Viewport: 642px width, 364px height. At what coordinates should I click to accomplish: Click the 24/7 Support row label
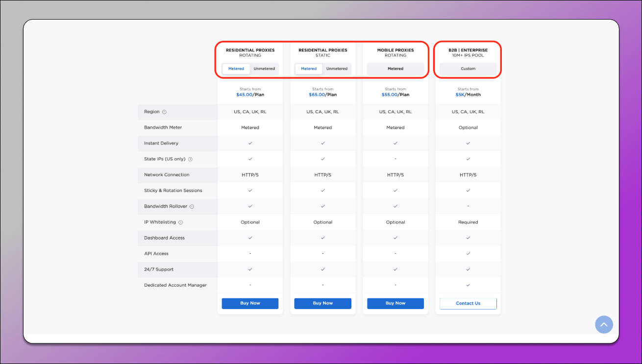tap(159, 269)
